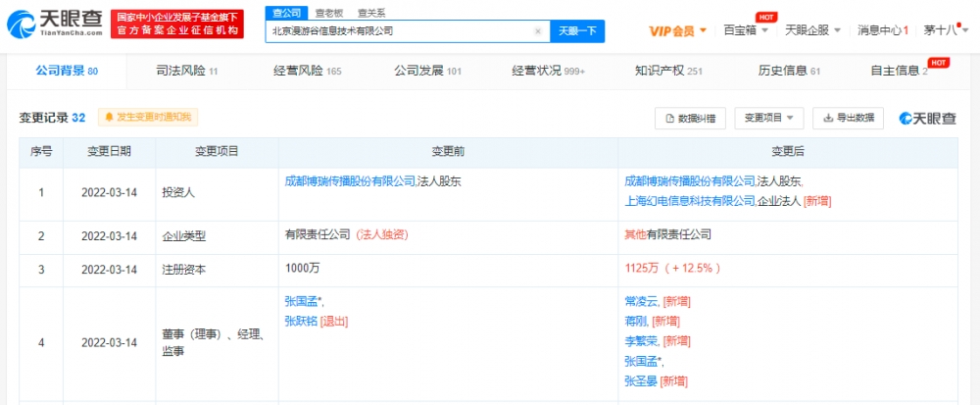This screenshot has width=980, height=405.
Task: Click the TianYanCha logo
Action: pyautogui.click(x=54, y=24)
